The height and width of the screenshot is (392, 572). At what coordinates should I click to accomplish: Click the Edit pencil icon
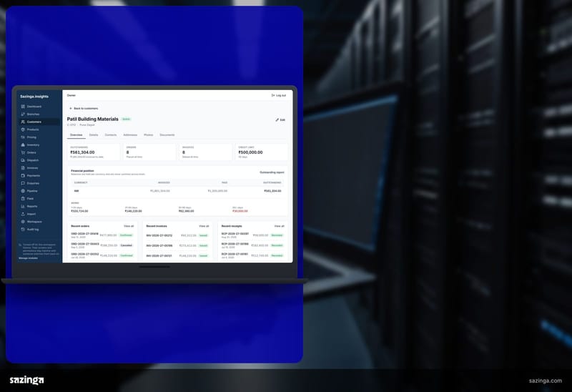tap(277, 119)
